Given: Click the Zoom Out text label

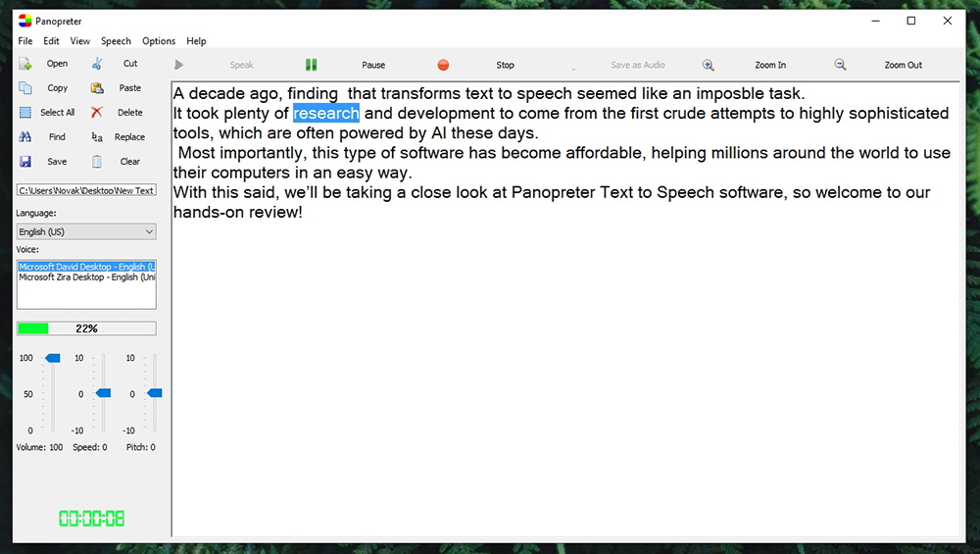Looking at the screenshot, I should [x=904, y=65].
